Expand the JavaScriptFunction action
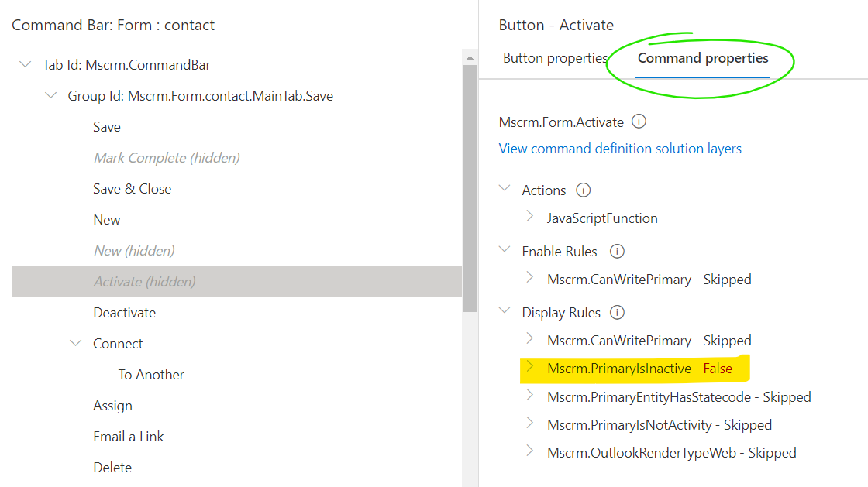 (530, 218)
